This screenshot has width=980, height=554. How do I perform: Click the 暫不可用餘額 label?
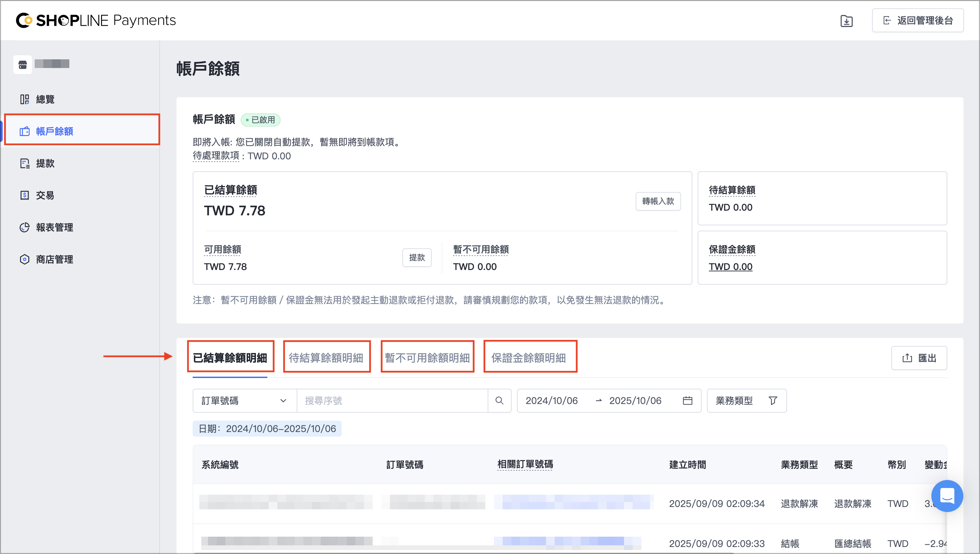(480, 249)
